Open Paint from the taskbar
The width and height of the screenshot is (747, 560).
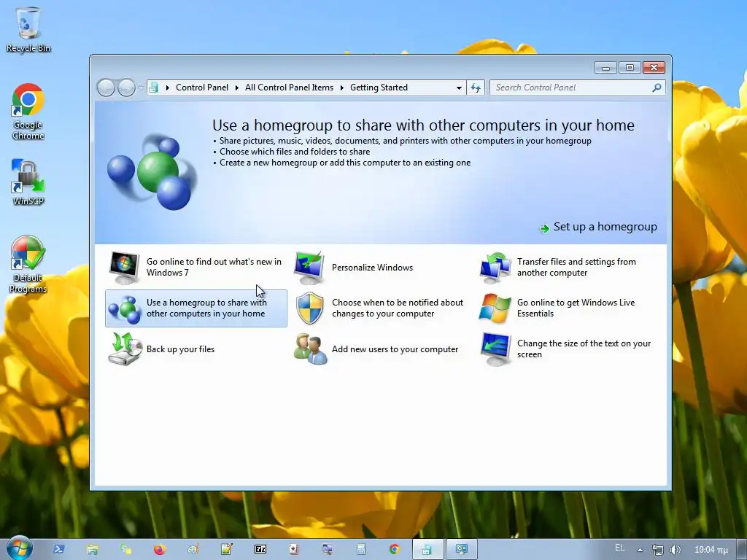[x=193, y=549]
